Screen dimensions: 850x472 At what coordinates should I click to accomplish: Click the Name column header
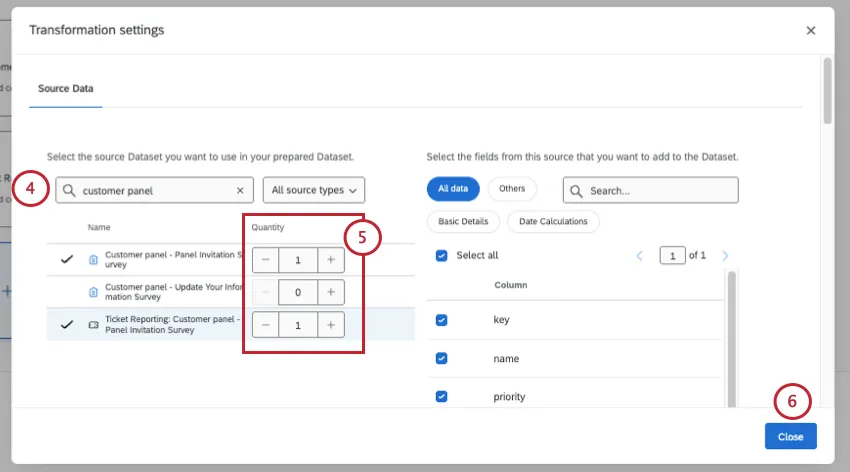pos(99,227)
